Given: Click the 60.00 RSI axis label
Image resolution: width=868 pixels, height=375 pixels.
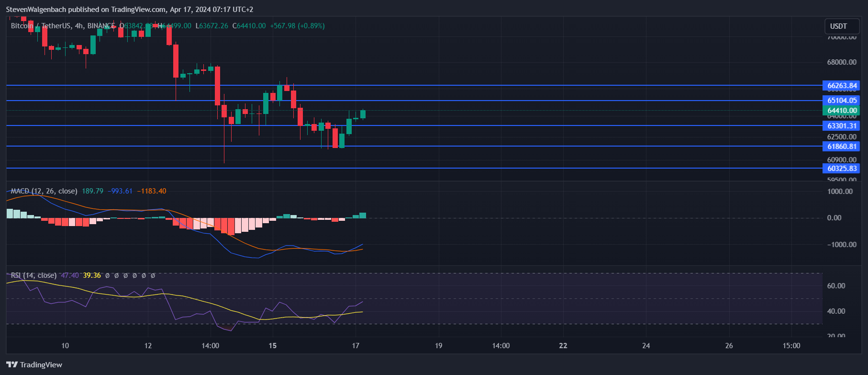Looking at the screenshot, I should pyautogui.click(x=836, y=286).
